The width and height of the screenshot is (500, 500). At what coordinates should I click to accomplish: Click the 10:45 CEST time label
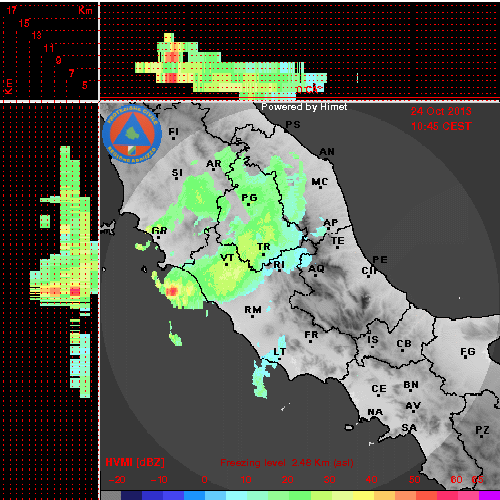click(441, 126)
